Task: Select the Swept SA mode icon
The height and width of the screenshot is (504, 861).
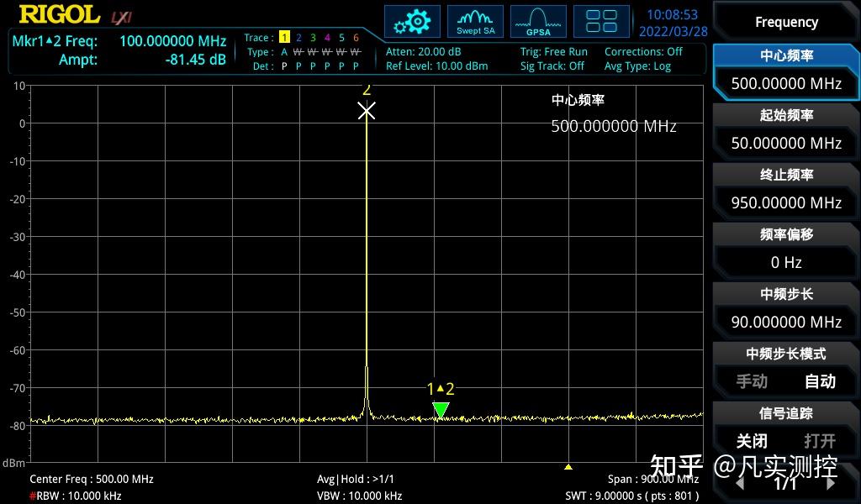Action: (x=475, y=21)
